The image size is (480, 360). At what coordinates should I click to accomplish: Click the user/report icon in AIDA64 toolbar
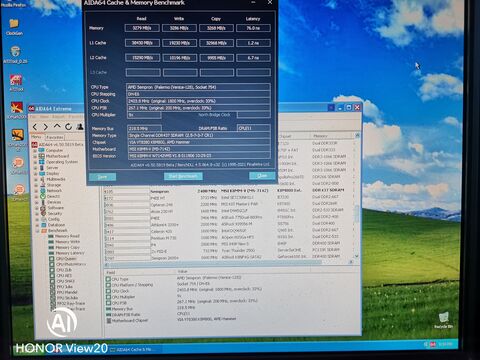80,127
